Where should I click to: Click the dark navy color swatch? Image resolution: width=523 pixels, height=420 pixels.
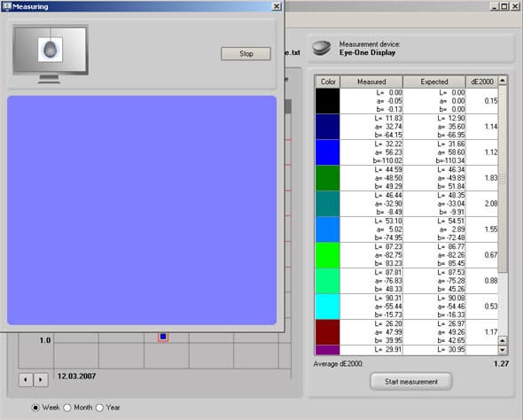(x=328, y=127)
